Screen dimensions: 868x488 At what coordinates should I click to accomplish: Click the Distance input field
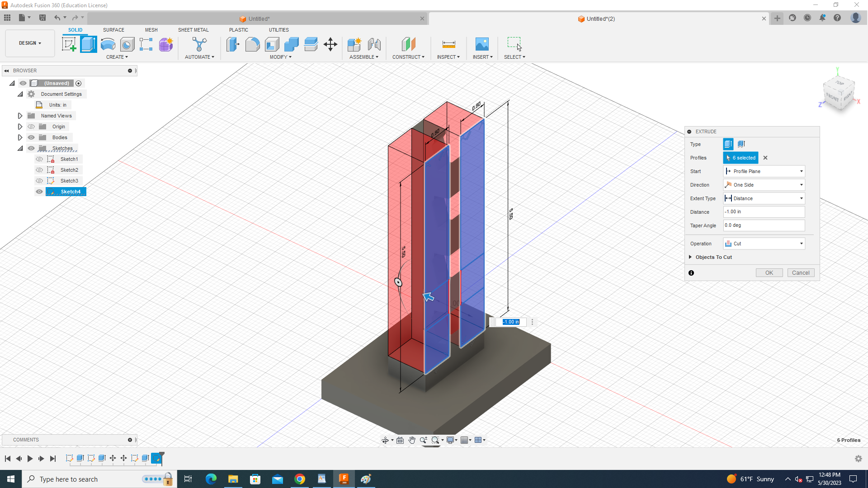[x=764, y=212]
